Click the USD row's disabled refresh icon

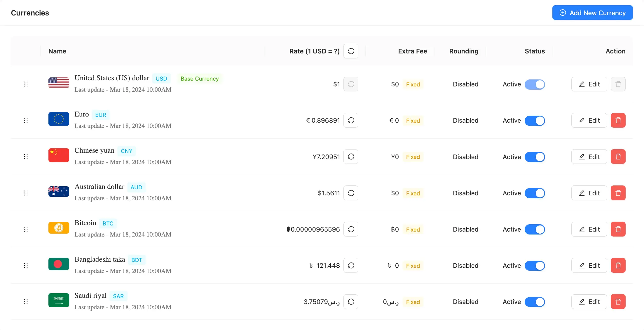coord(351,84)
